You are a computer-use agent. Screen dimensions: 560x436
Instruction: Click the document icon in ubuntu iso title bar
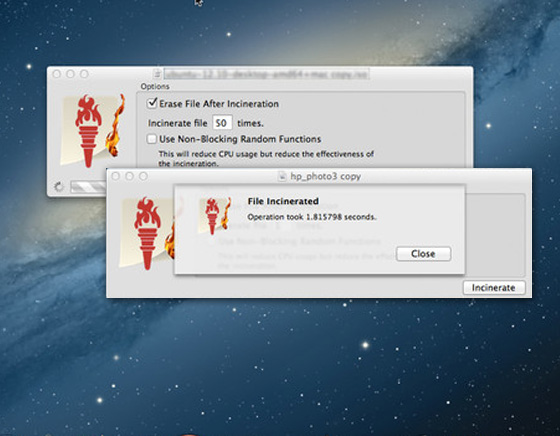[x=157, y=74]
